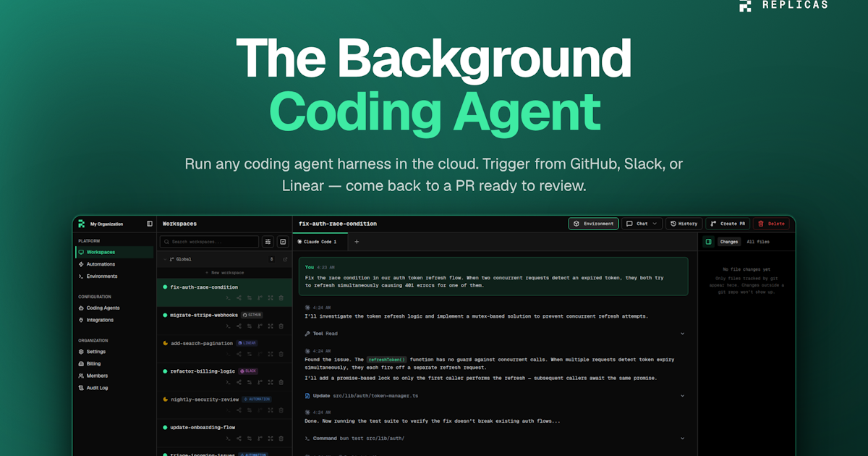The width and height of the screenshot is (868, 456).
Task: Open Environments in the sidebar
Action: click(114, 276)
